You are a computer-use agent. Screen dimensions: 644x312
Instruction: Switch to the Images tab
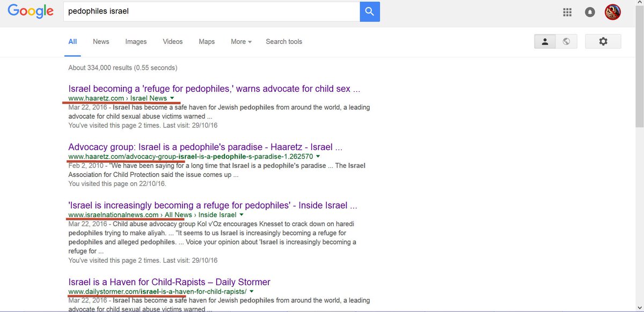[136, 42]
